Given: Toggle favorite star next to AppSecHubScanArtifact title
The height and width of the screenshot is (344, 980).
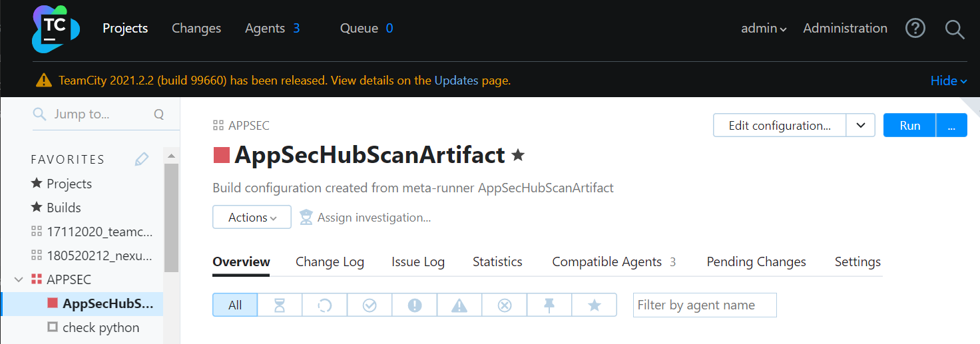Looking at the screenshot, I should (x=518, y=156).
